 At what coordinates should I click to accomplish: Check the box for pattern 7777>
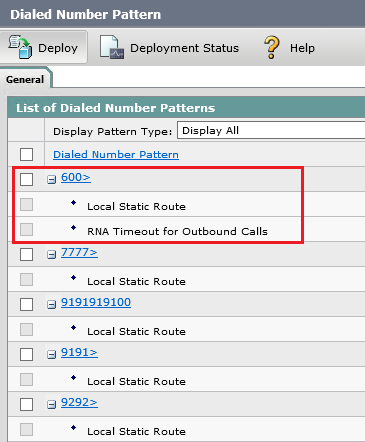click(x=26, y=254)
